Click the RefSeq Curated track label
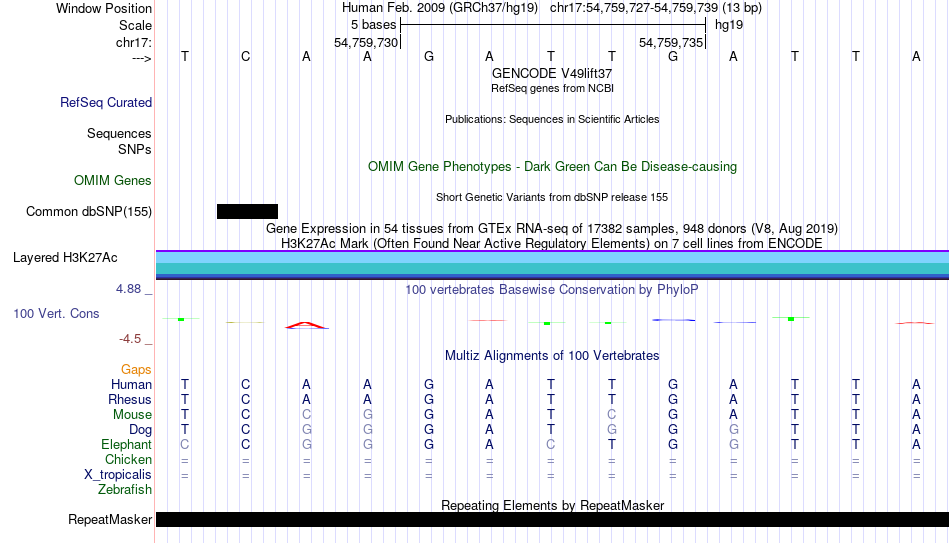Image resolution: width=950 pixels, height=543 pixels. (105, 102)
